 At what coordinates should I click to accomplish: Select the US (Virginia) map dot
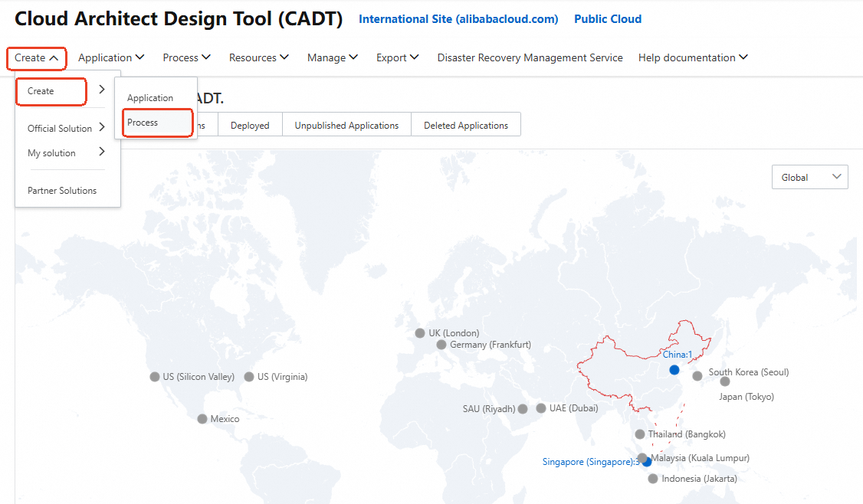(249, 377)
